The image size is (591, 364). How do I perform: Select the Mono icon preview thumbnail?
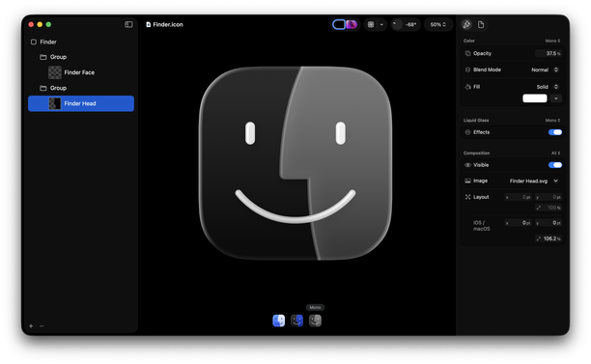click(315, 321)
